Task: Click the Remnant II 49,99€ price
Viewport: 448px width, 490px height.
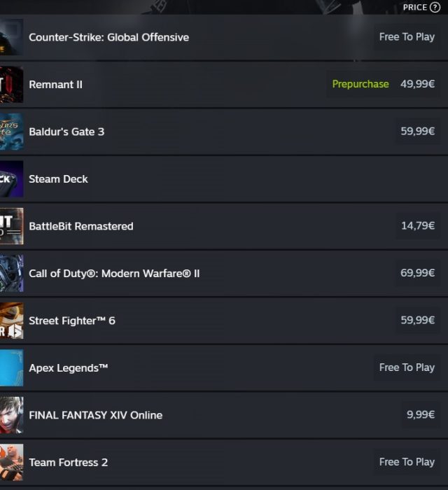Action: (417, 84)
